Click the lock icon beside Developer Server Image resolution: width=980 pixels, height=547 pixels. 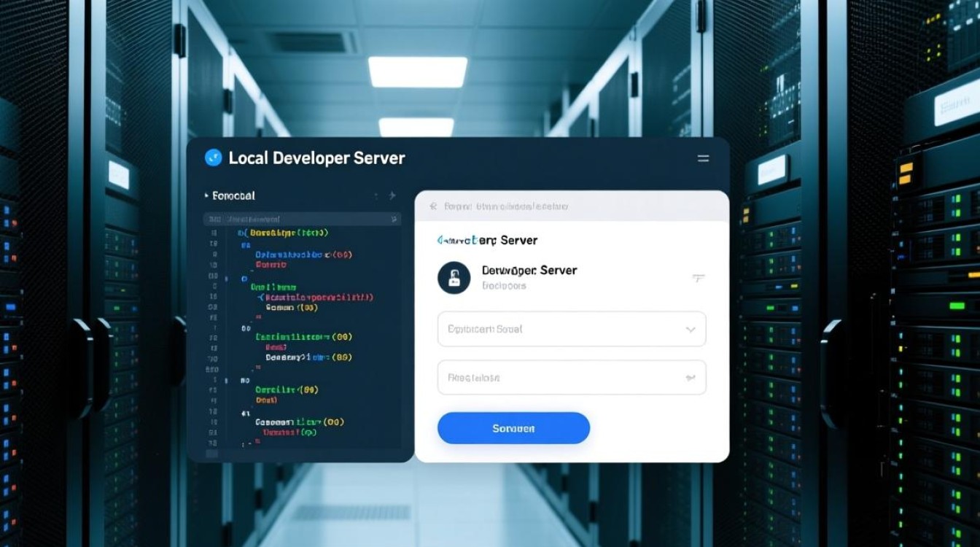pos(454,278)
